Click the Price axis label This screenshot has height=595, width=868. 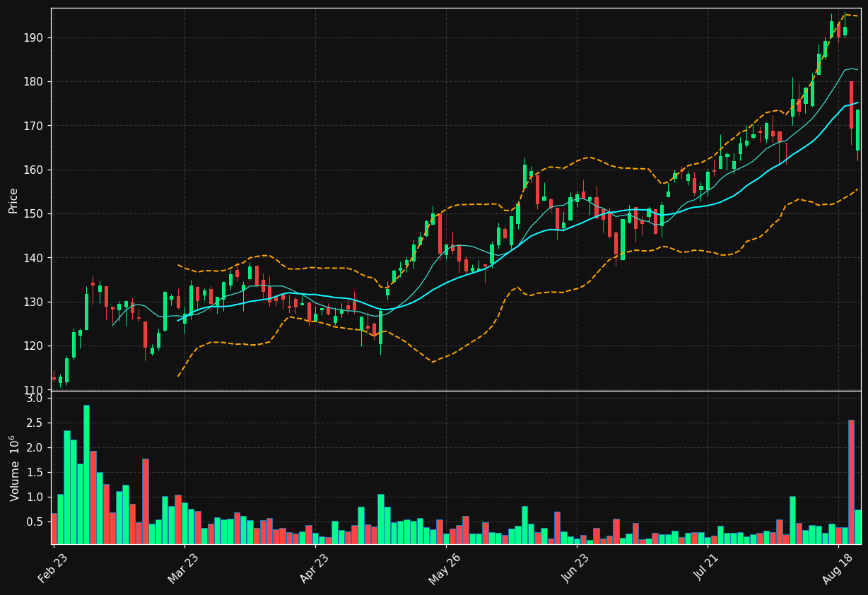point(13,200)
